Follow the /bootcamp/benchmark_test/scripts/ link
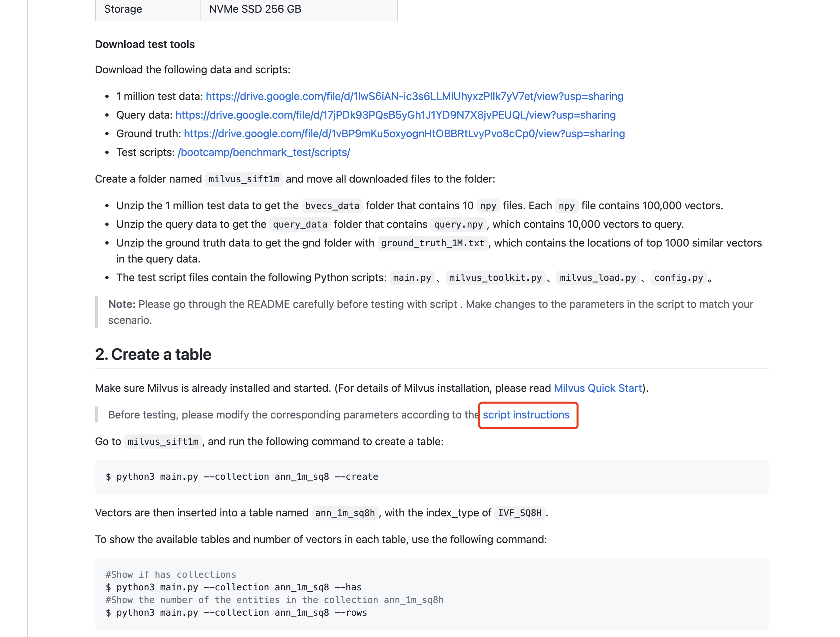840x637 pixels. tap(263, 152)
